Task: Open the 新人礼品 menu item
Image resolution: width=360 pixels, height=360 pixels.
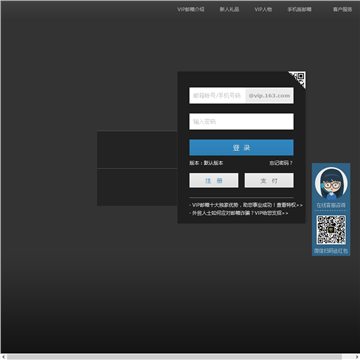Action: tap(229, 9)
